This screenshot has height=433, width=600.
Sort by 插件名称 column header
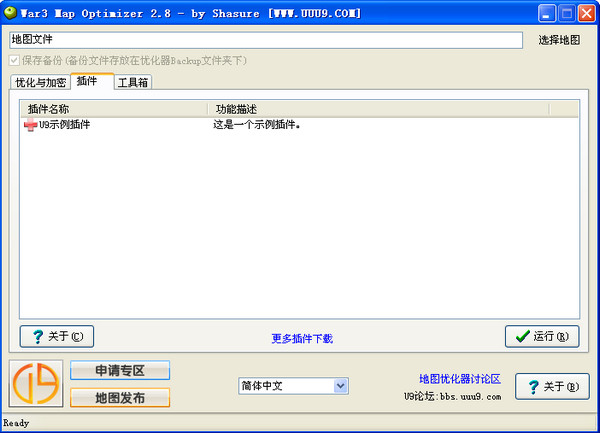click(x=114, y=109)
